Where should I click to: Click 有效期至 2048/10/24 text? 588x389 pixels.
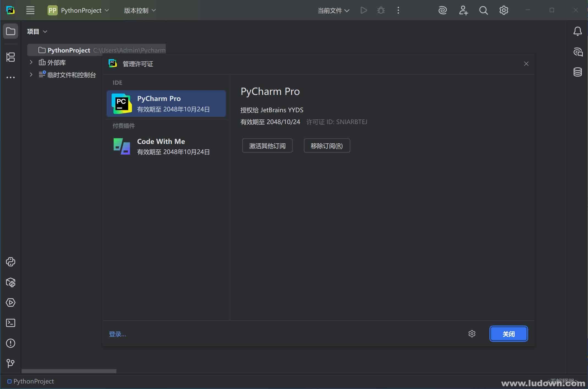270,122
